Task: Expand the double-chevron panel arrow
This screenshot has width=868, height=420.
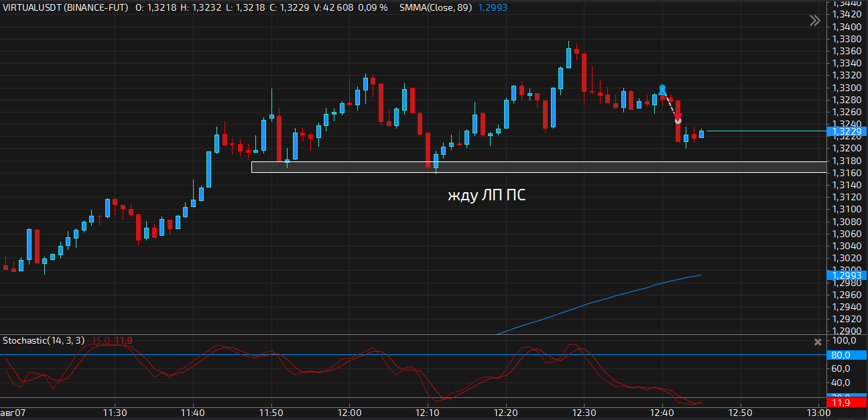Action: click(814, 21)
